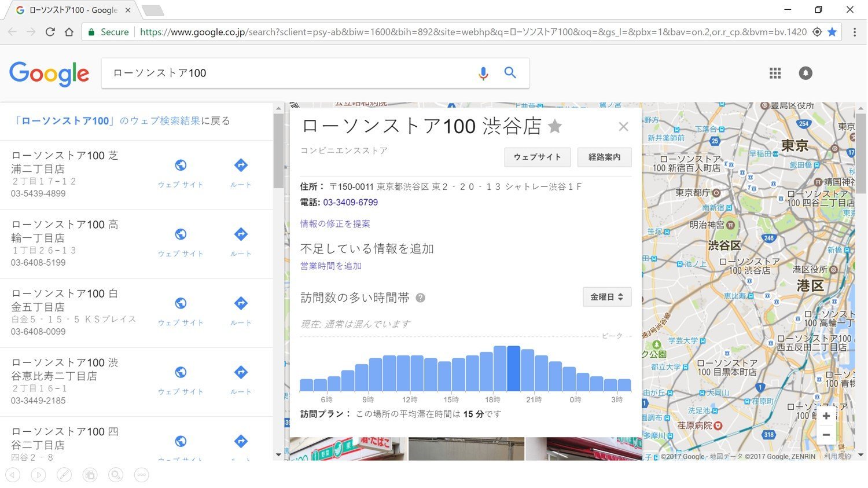Click the 経路案内 button
This screenshot has width=868, height=488.
pyautogui.click(x=604, y=157)
